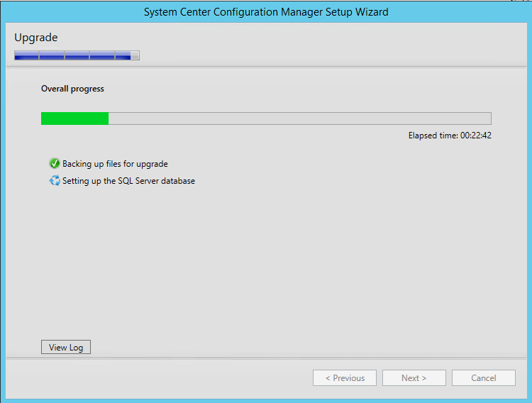Click the Setup Wizard window title bar
Image resolution: width=532 pixels, height=403 pixels.
coord(266,12)
